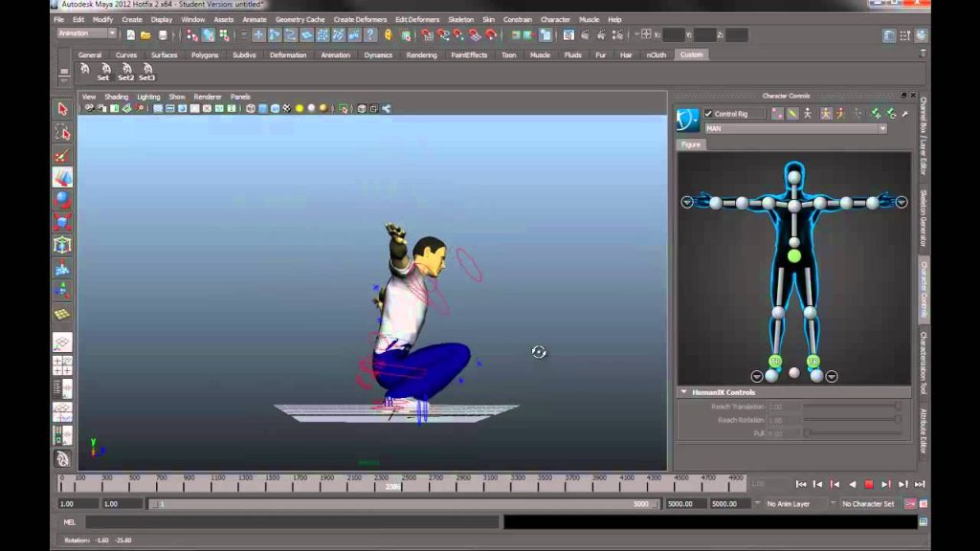Image resolution: width=980 pixels, height=551 pixels.
Task: Toggle select by object type mode icon
Action: [208, 35]
